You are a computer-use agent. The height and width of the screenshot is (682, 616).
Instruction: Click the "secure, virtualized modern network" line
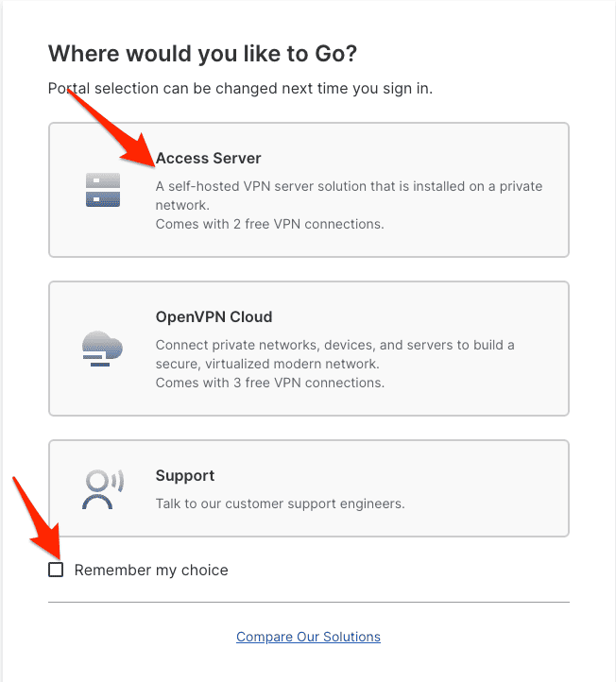tap(267, 364)
